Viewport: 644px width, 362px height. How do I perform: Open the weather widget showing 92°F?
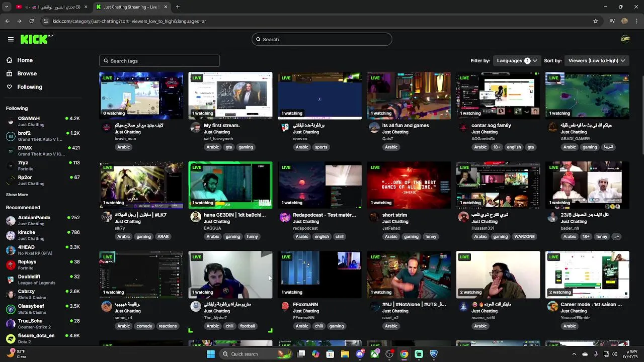(17, 354)
